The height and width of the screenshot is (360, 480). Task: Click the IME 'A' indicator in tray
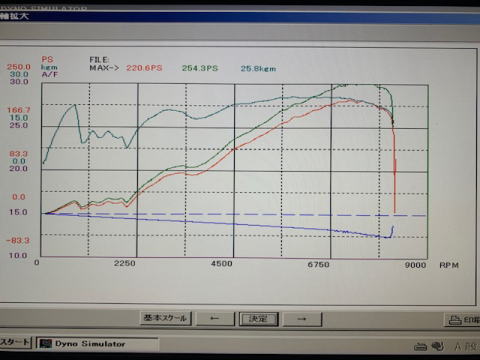click(x=458, y=347)
